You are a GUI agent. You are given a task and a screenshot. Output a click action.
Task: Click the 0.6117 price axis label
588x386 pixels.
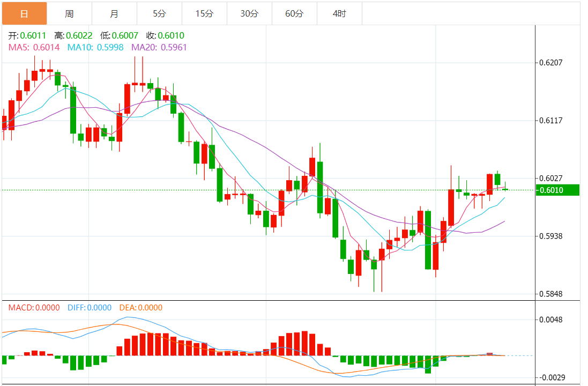point(551,121)
